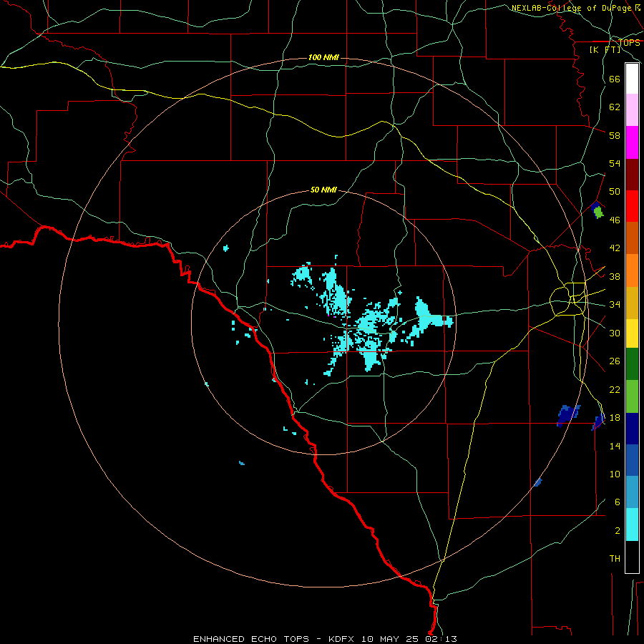Click the light green legend swatch
644x644 pixels.
(632, 396)
